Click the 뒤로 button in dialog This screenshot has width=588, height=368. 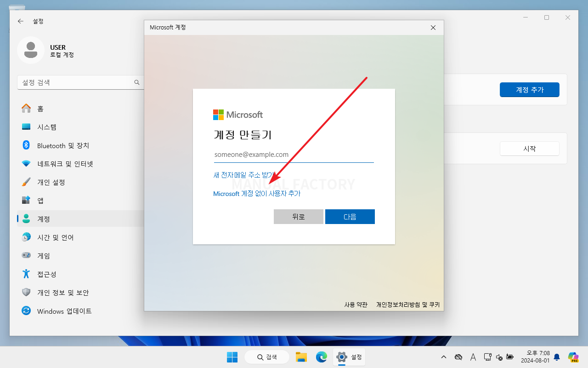[299, 217]
